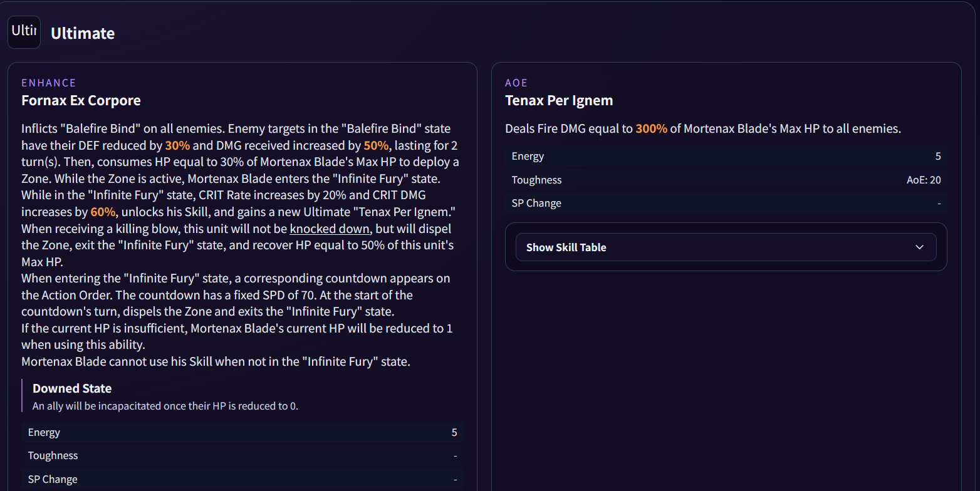Click the SP Change label under Tenax Per Ignem
The height and width of the screenshot is (491, 980).
click(x=536, y=203)
